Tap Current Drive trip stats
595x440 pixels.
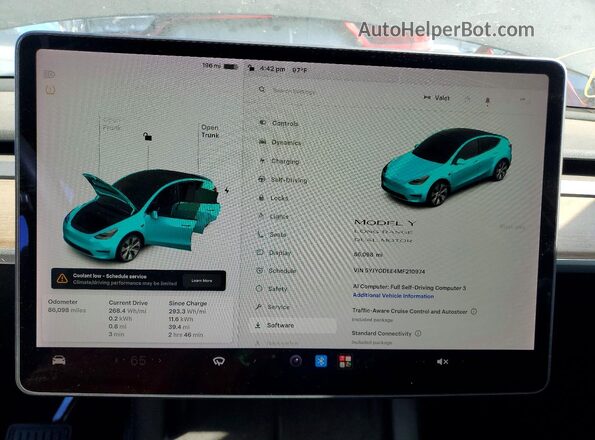(x=128, y=318)
